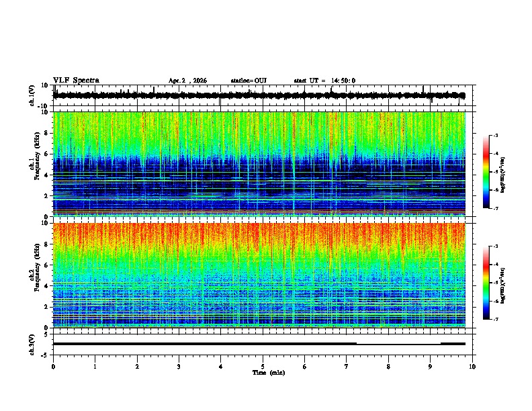Click the ch.2 color bar 'log(PSD)' label
This screenshot has height=411, width=532.
click(x=503, y=285)
